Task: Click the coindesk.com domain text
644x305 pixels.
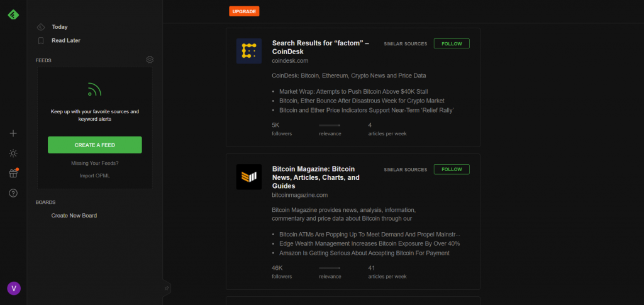Action: coord(290,61)
